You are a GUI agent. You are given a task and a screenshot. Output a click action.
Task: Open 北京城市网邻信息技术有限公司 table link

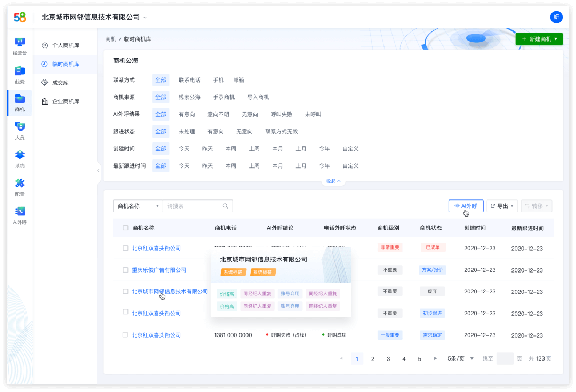point(170,291)
